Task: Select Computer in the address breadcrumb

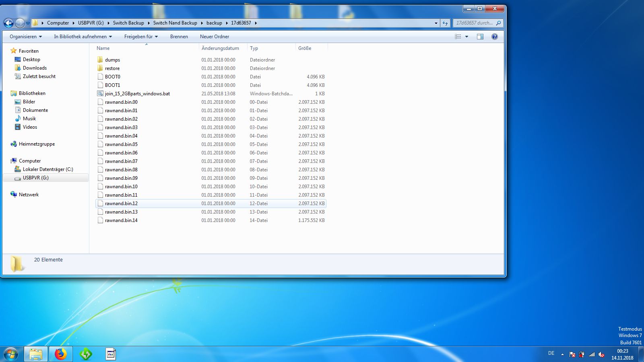Action: (x=58, y=23)
